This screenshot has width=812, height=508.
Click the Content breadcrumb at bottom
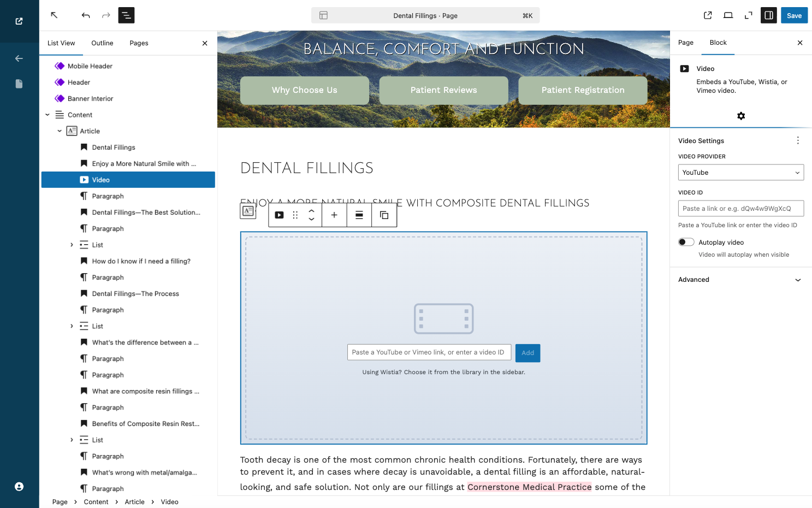tap(96, 502)
